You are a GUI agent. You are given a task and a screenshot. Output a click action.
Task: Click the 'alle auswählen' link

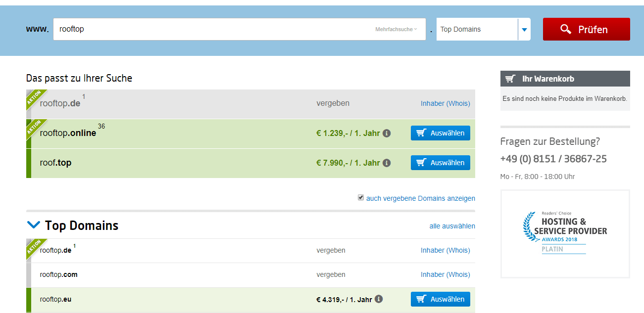(452, 226)
